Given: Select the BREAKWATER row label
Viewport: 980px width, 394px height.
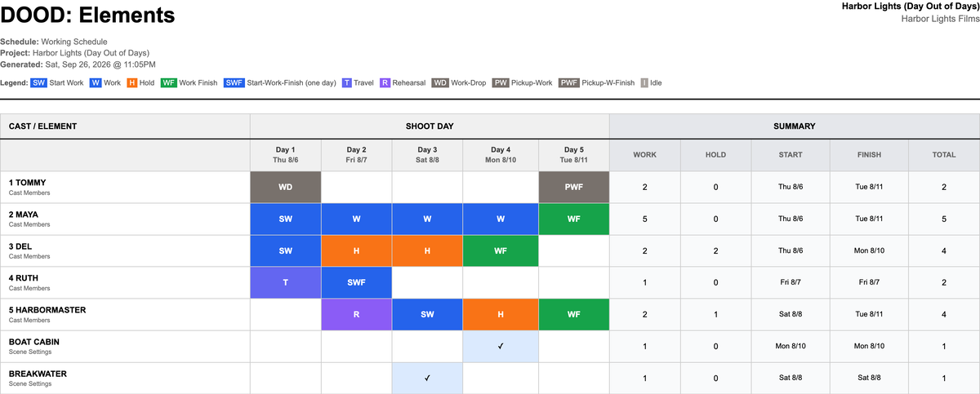Looking at the screenshot, I should [x=125, y=378].
